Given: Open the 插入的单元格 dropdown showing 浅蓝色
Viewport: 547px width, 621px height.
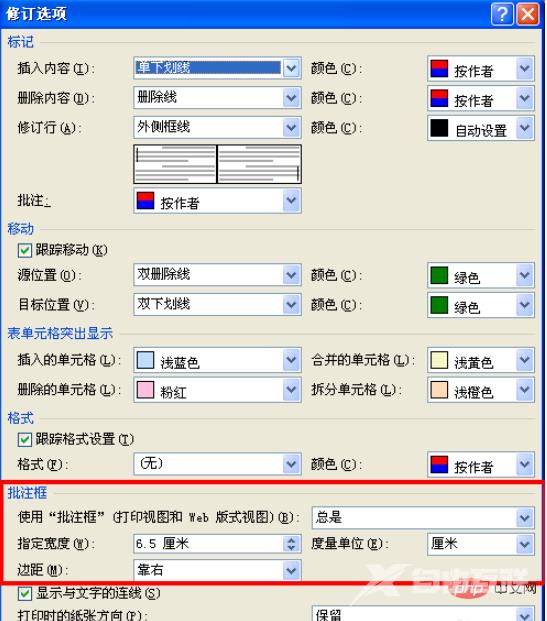Looking at the screenshot, I should point(217,360).
